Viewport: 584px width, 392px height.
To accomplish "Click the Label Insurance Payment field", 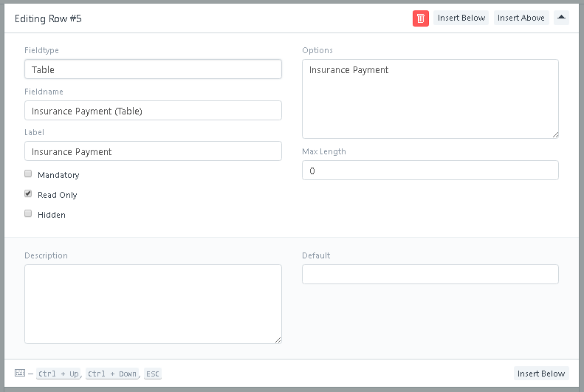I will coord(153,151).
